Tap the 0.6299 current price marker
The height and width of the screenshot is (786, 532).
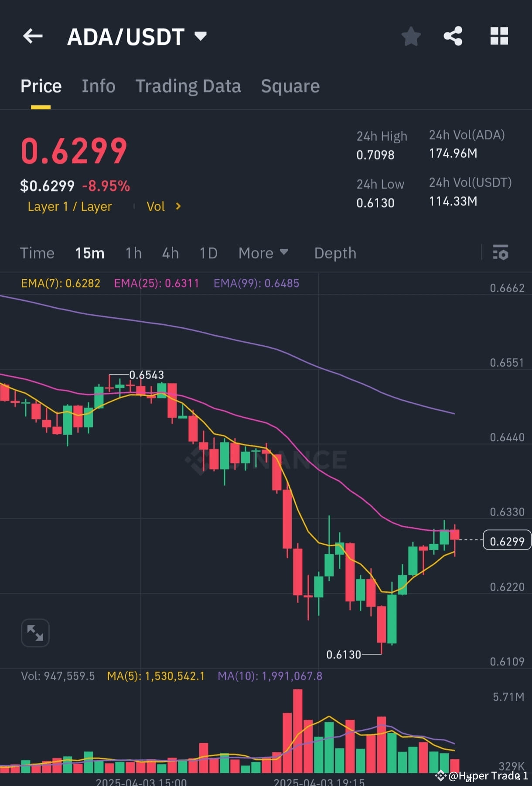[506, 541]
